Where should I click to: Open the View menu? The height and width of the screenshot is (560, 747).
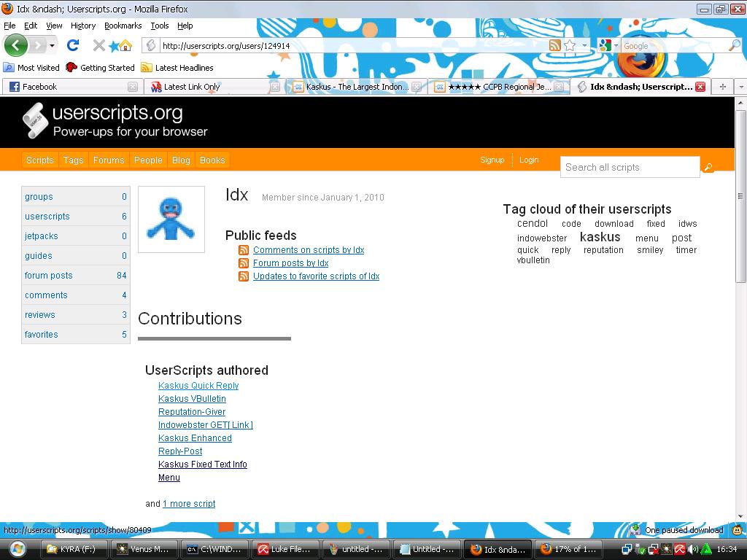(54, 26)
